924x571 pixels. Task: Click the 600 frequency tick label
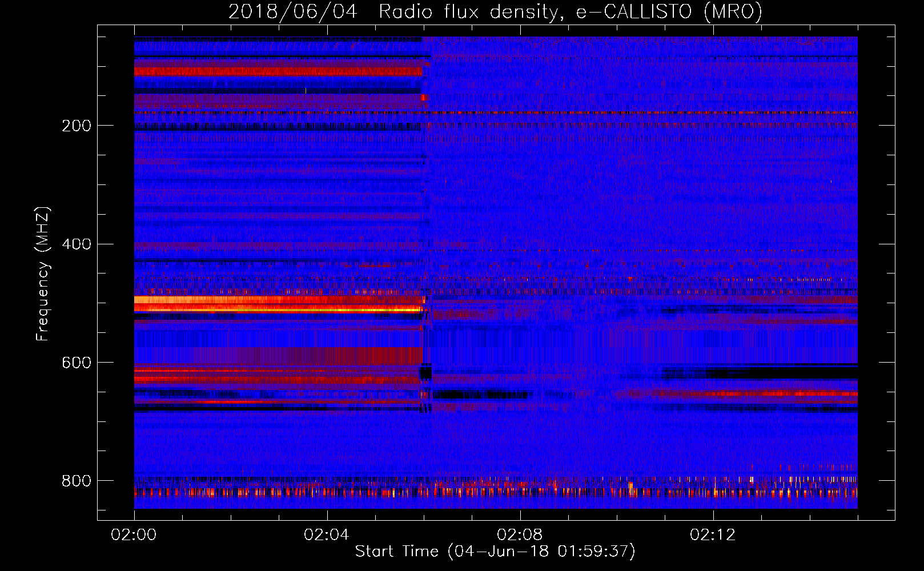[x=77, y=363]
